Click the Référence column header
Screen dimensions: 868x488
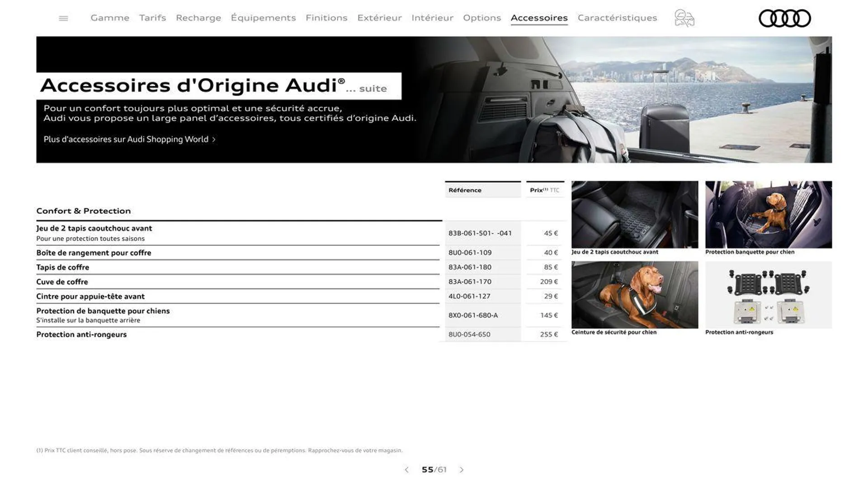click(483, 190)
